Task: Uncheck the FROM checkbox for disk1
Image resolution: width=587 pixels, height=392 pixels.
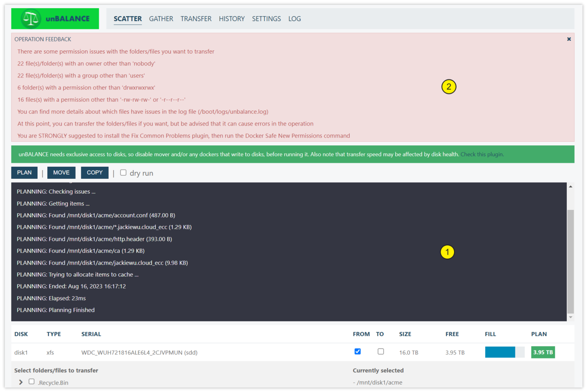Action: tap(358, 352)
